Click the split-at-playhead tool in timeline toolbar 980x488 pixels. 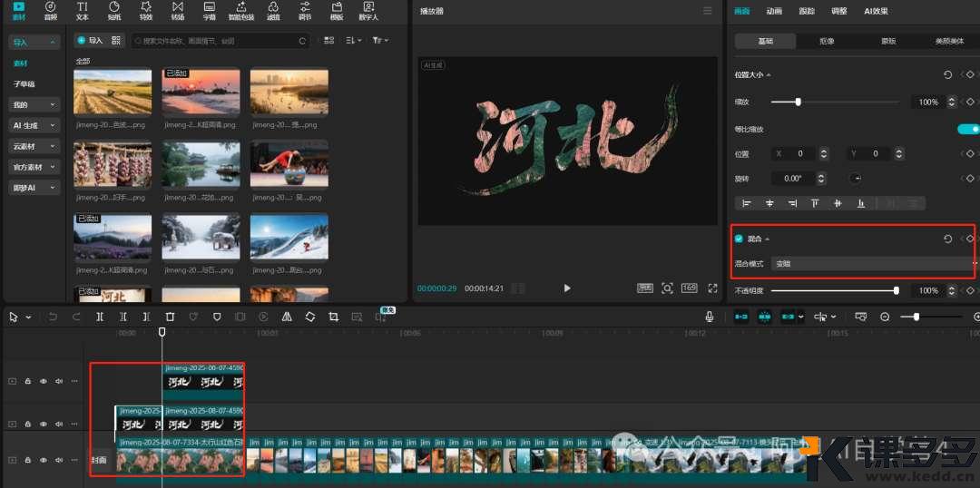pyautogui.click(x=100, y=317)
